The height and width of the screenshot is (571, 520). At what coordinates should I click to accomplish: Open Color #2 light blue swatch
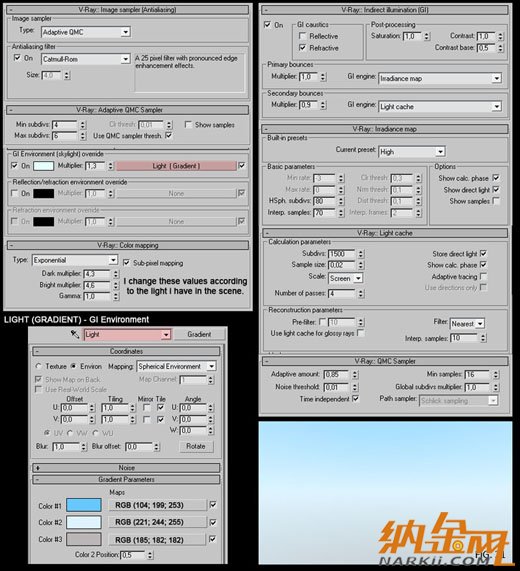point(84,522)
